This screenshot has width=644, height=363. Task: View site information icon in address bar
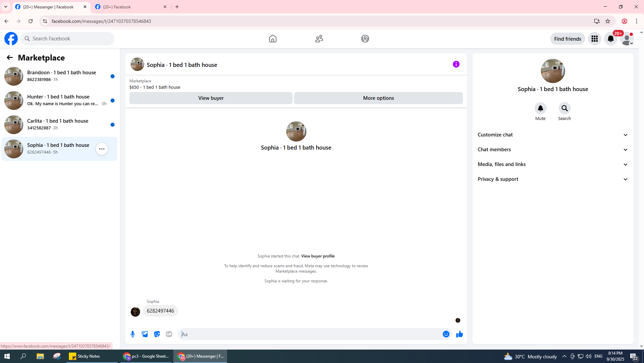(45, 21)
